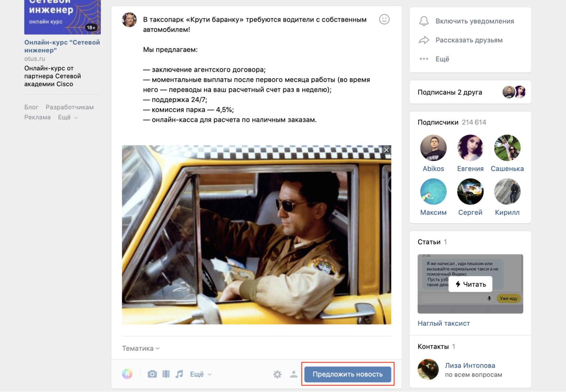Attach audio with the music note icon
Viewport: 566px width, 392px height.
pos(179,374)
